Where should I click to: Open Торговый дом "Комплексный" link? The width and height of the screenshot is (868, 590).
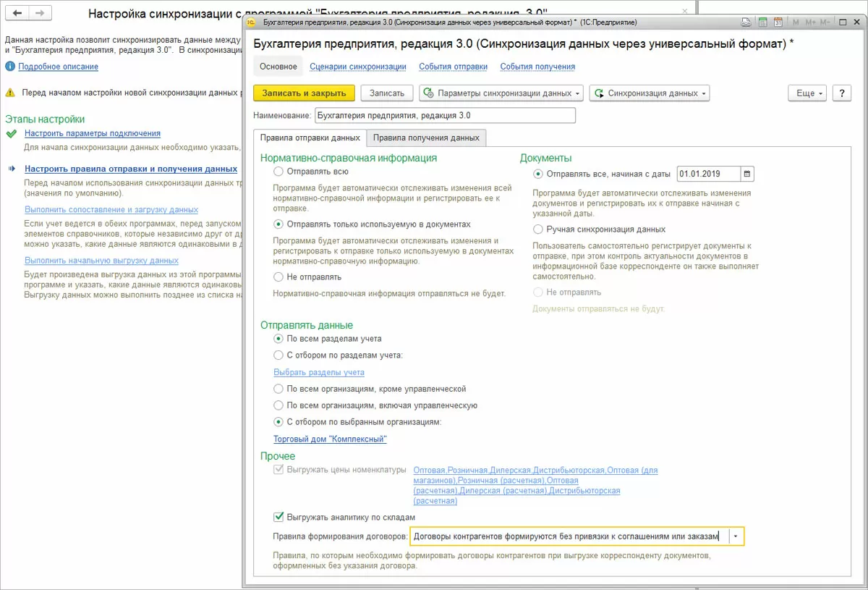click(x=330, y=439)
